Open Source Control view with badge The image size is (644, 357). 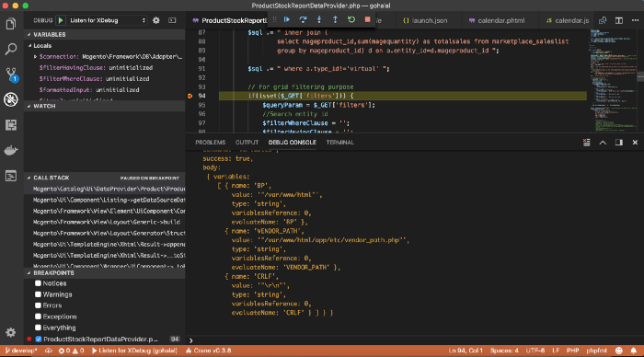click(11, 75)
